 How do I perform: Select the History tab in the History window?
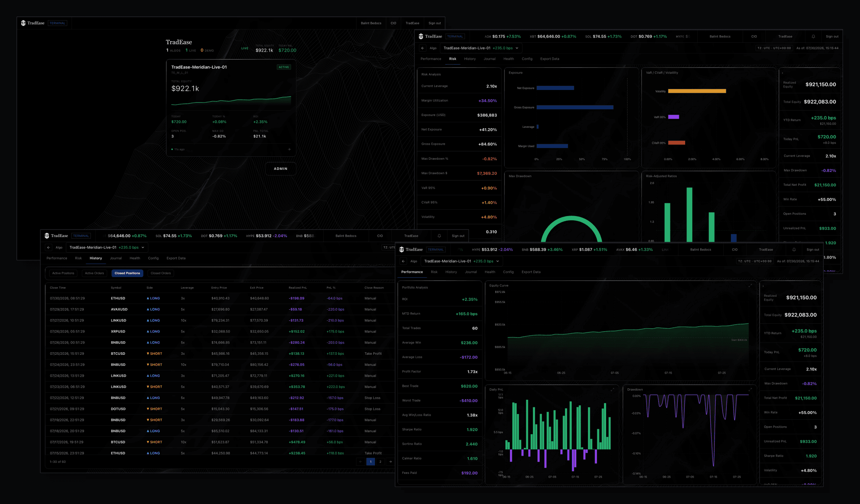[x=96, y=258]
